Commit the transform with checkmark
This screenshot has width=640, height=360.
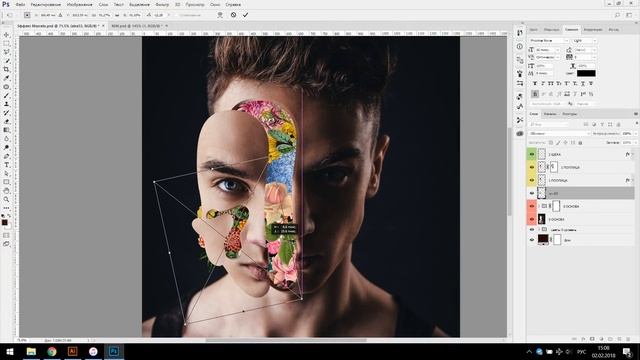click(245, 15)
